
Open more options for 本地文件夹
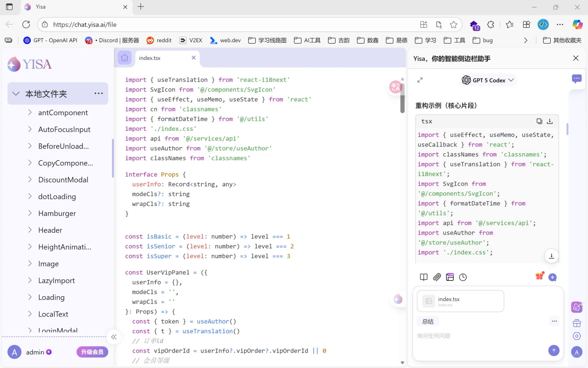tap(99, 93)
